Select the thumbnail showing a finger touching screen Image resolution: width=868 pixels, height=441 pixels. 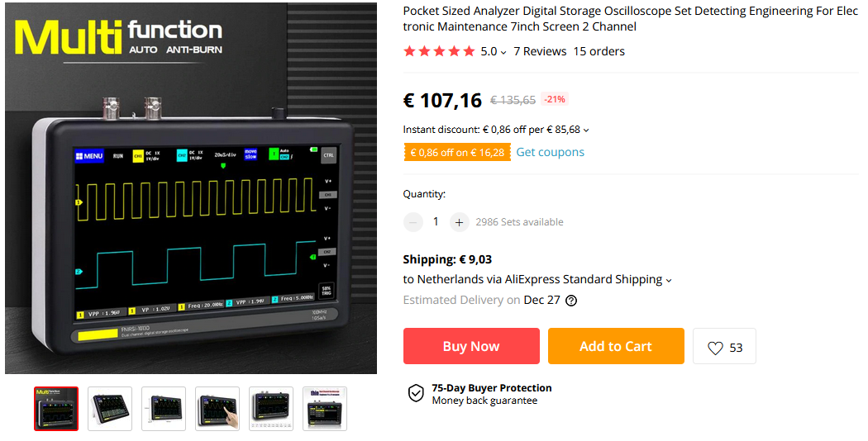click(217, 408)
